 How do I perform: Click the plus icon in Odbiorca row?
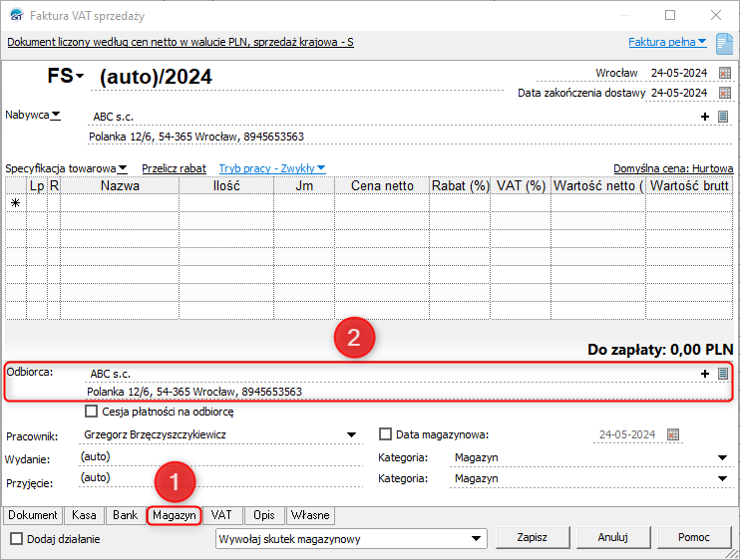pyautogui.click(x=705, y=373)
